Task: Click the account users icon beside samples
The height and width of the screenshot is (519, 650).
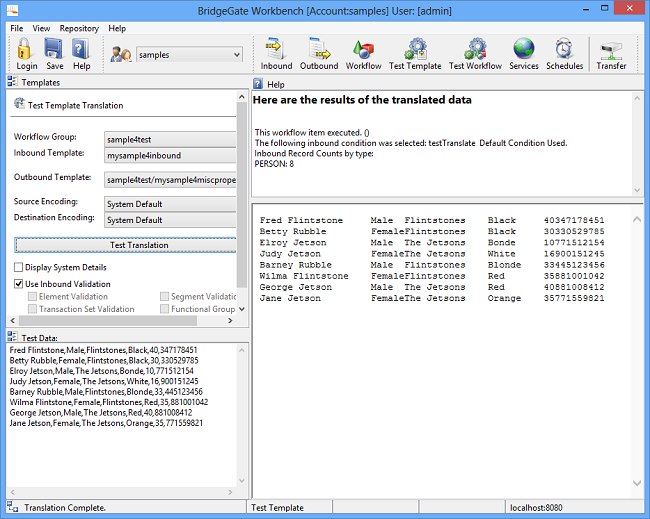Action: pyautogui.click(x=121, y=55)
